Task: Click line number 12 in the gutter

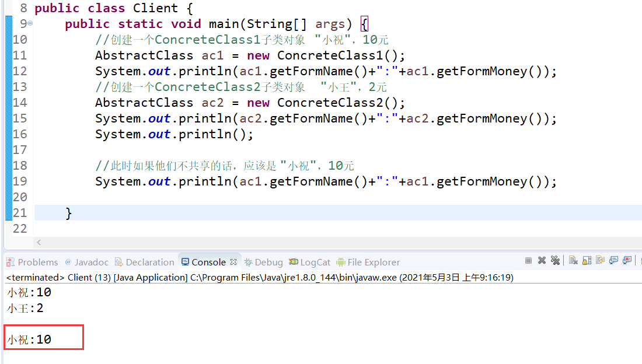Action: [20, 71]
